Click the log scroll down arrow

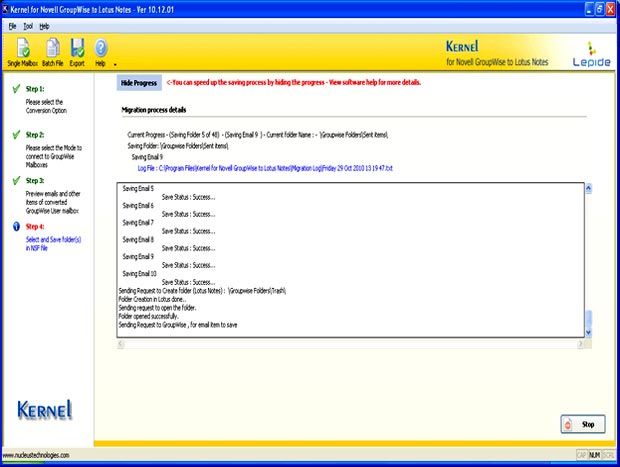588,332
